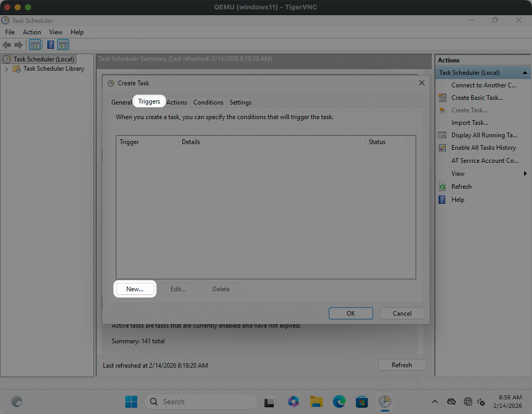Collapse the Task Scheduler (Local) actions section
Viewport: 532px width, 414px height.
(x=525, y=73)
